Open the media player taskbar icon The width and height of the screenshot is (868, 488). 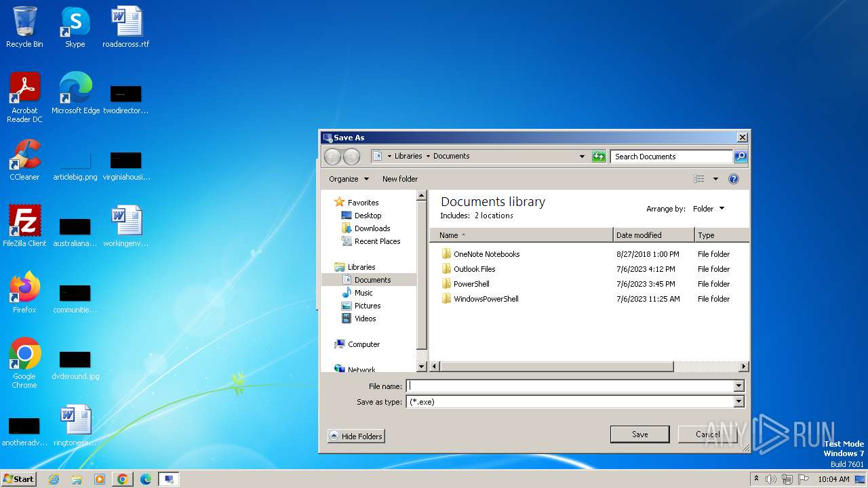click(100, 479)
